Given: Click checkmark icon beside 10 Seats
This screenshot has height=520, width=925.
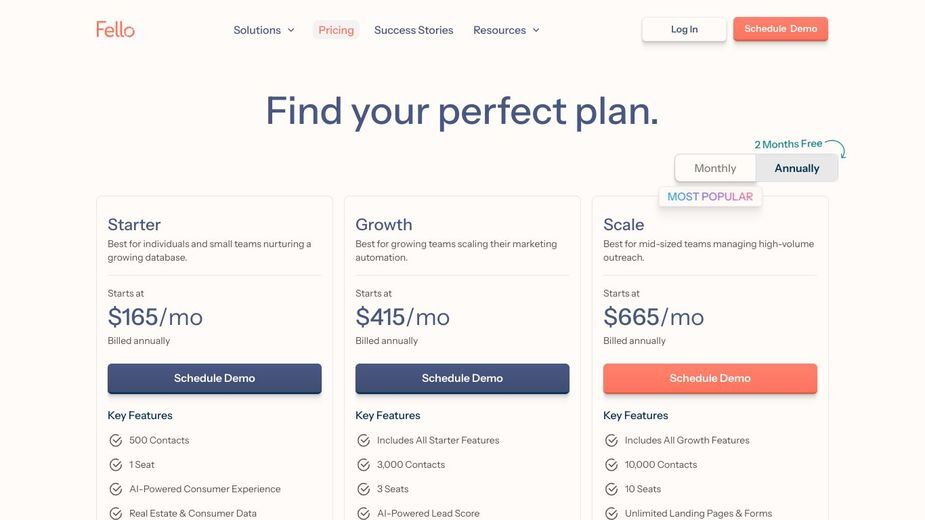Looking at the screenshot, I should click(x=611, y=489).
